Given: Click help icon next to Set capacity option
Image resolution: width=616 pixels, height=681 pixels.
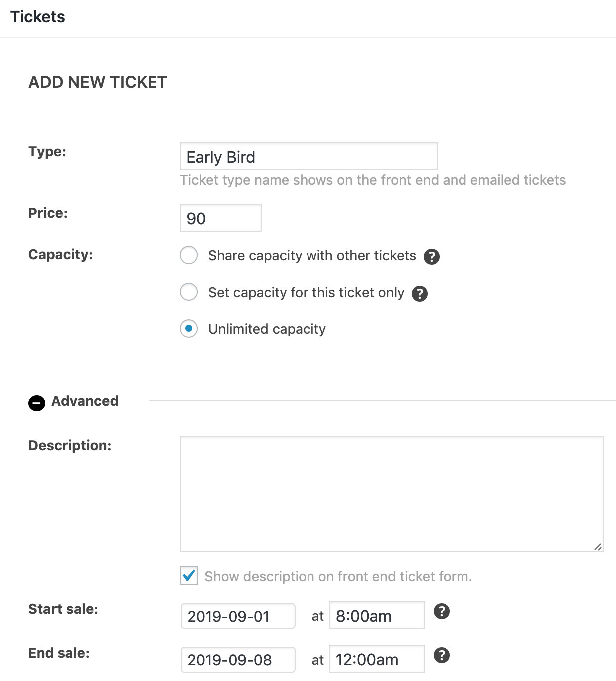Looking at the screenshot, I should pos(420,294).
